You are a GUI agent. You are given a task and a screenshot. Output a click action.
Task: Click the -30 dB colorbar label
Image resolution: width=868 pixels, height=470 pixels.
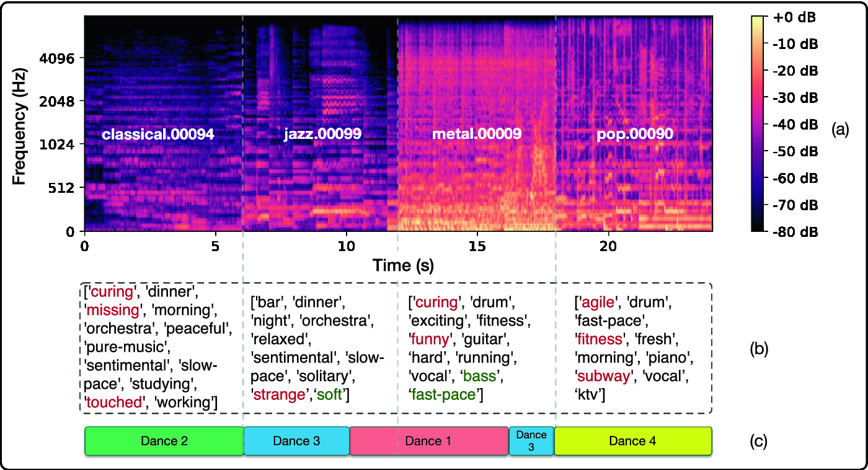795,98
